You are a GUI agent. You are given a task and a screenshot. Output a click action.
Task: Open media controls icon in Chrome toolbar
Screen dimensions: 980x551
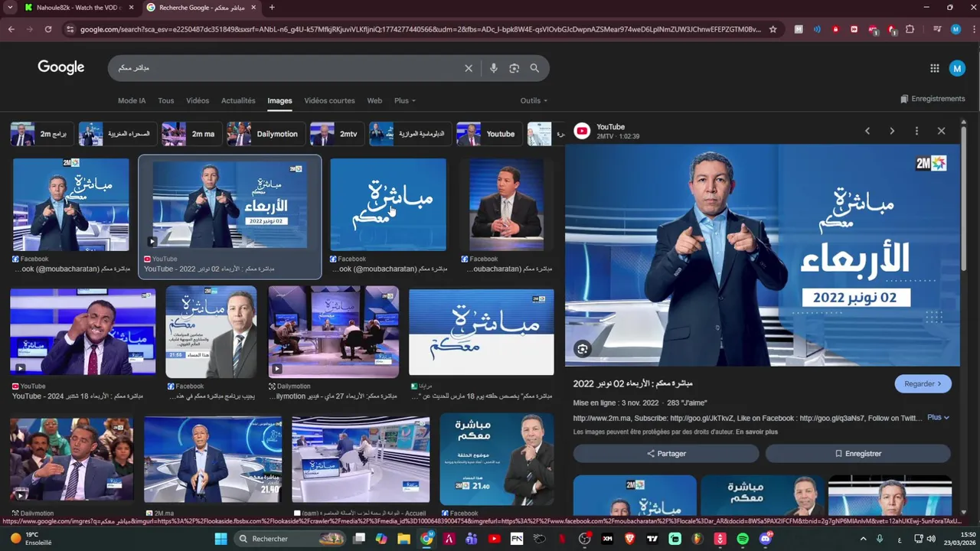(937, 29)
